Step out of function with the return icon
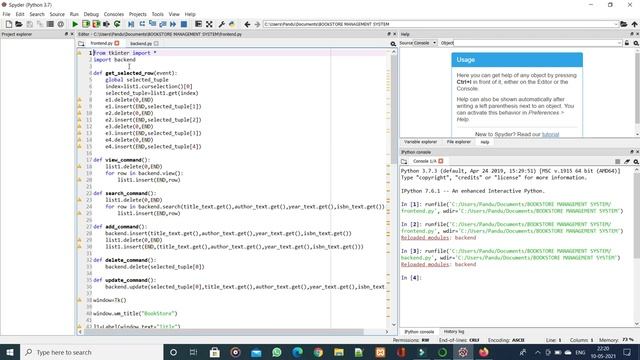The height and width of the screenshot is (360, 640). [x=162, y=24]
